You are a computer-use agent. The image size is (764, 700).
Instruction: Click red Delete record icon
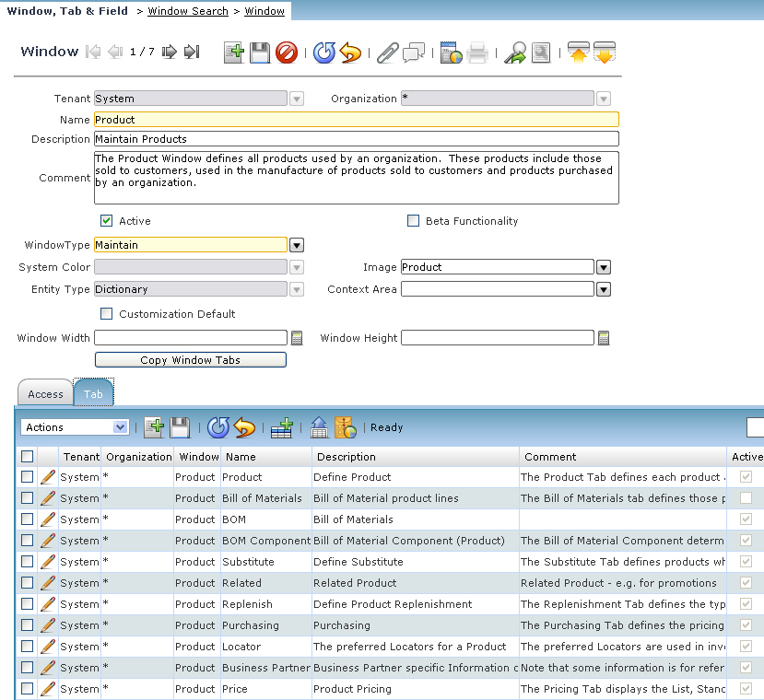click(x=287, y=52)
